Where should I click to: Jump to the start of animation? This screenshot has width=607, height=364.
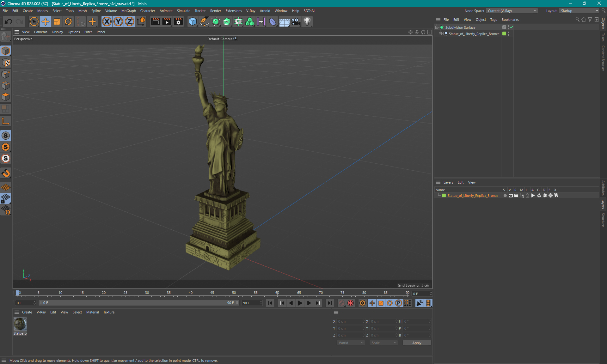(x=270, y=303)
